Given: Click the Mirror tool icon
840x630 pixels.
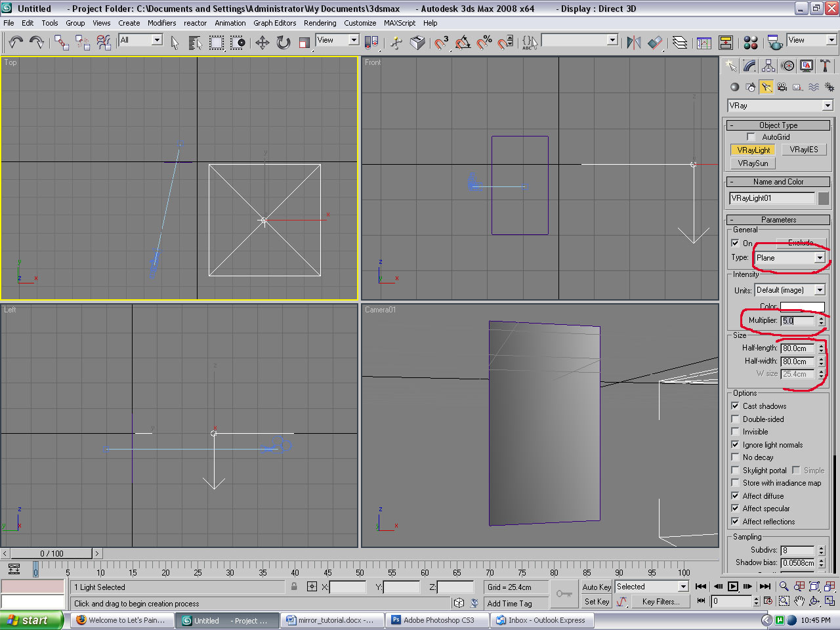Looking at the screenshot, I should point(633,43).
